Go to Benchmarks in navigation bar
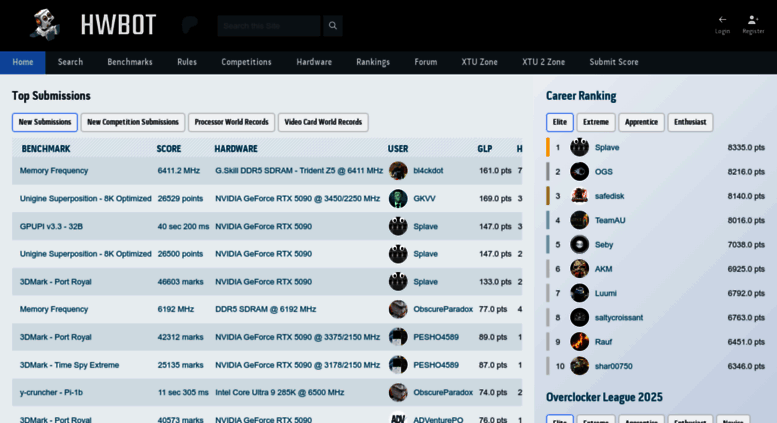This screenshot has width=777, height=423. point(130,62)
